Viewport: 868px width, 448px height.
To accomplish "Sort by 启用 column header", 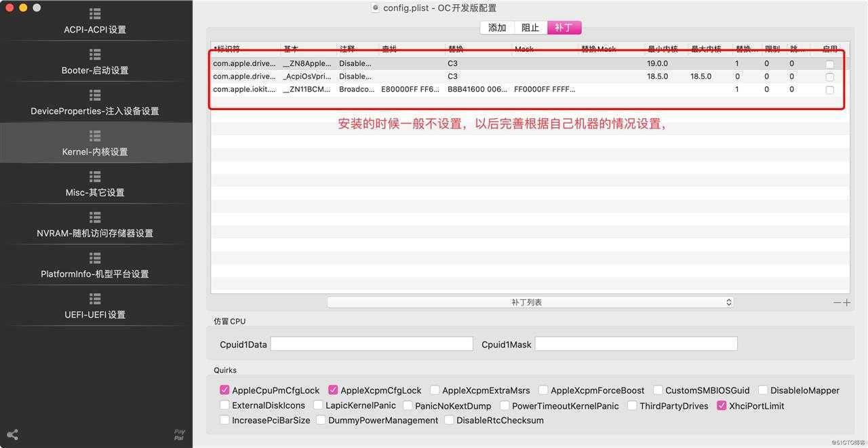I will pos(829,49).
